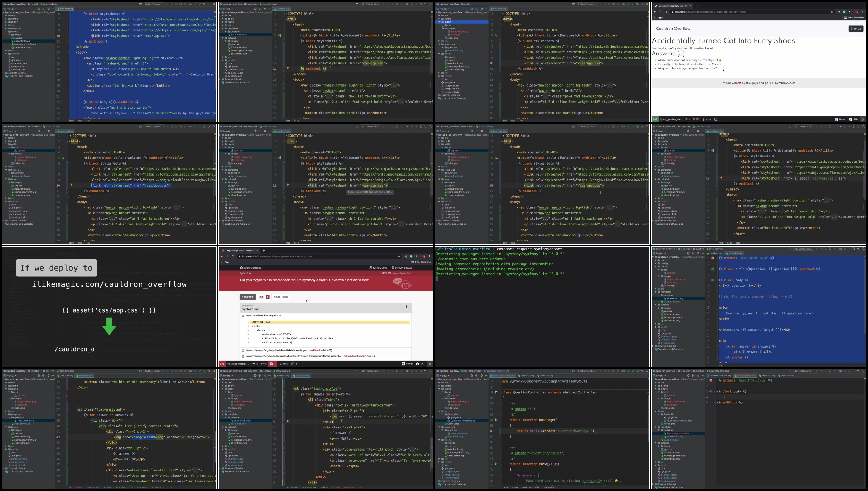Reload the Cauldron Overflow question page

666,12
